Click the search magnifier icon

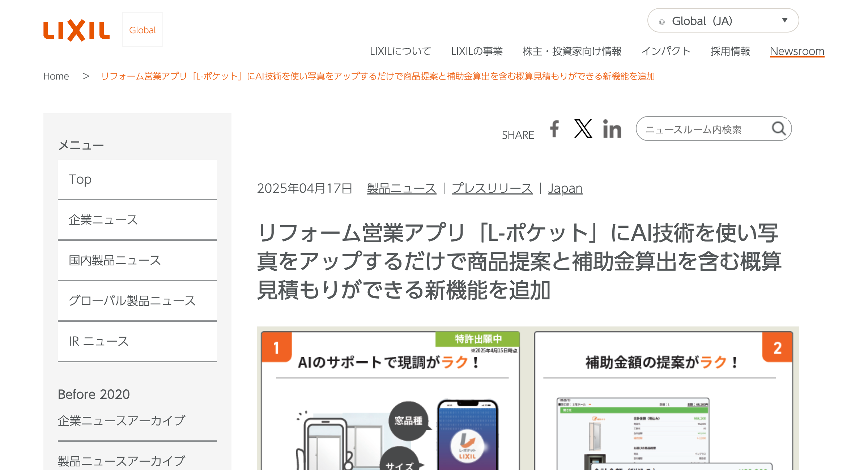[x=779, y=128]
